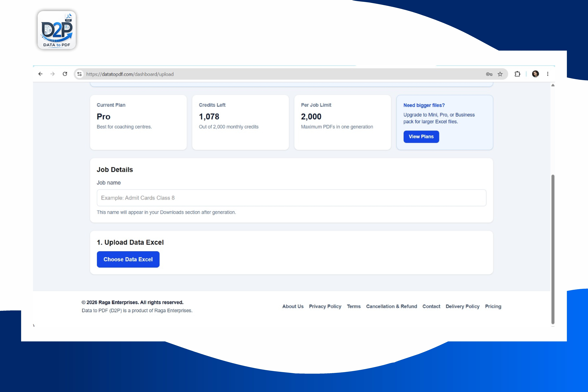Go to the Pricing footer link

(x=493, y=306)
